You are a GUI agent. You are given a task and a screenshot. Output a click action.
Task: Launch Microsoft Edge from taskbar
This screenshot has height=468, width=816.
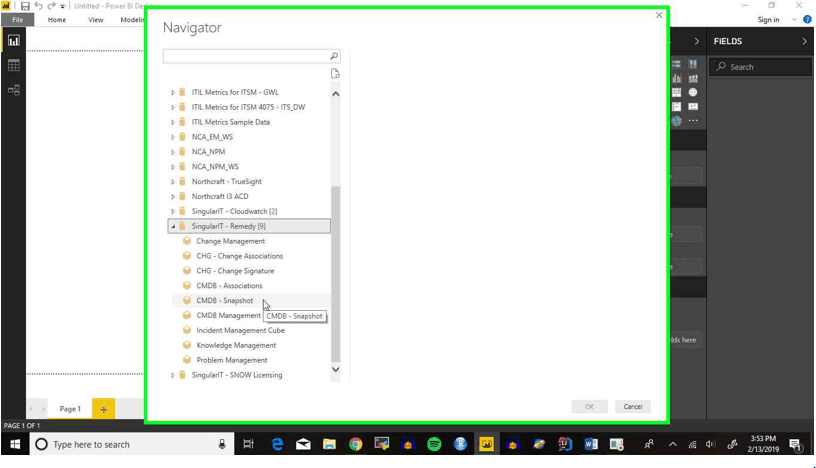[277, 444]
